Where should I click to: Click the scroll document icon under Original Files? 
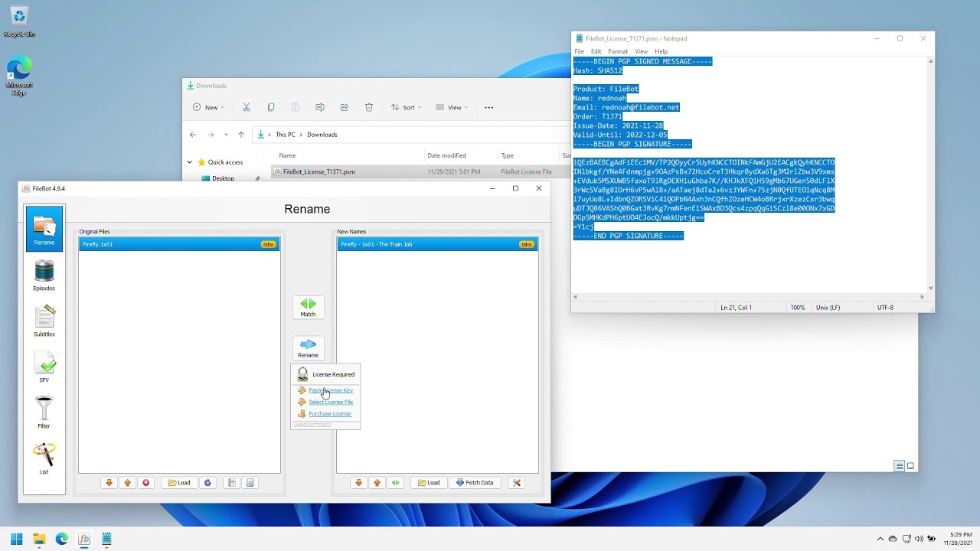250,483
